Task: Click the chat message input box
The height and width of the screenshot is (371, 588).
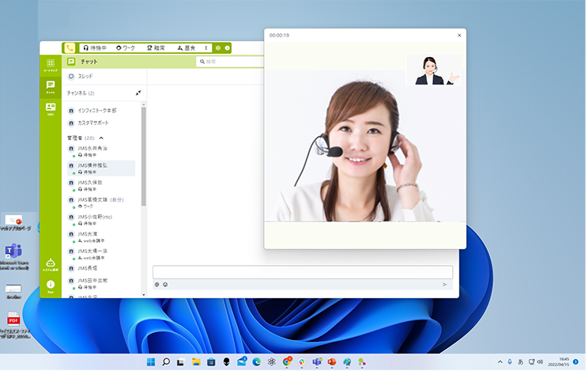Action: coord(303,272)
